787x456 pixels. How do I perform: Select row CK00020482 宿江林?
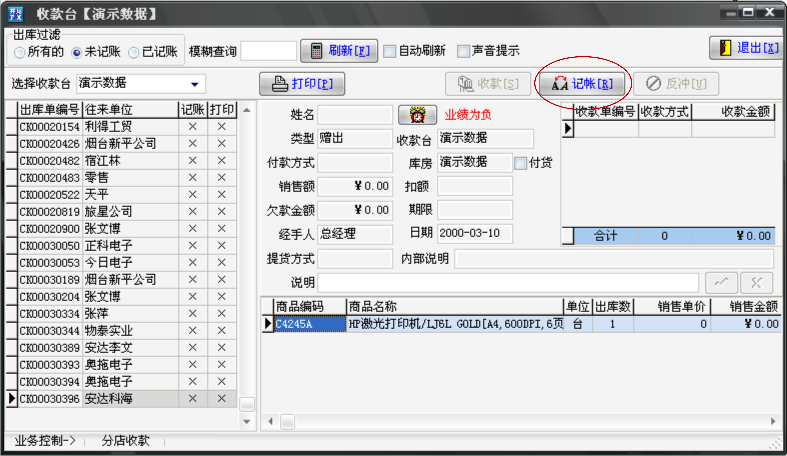(x=120, y=161)
